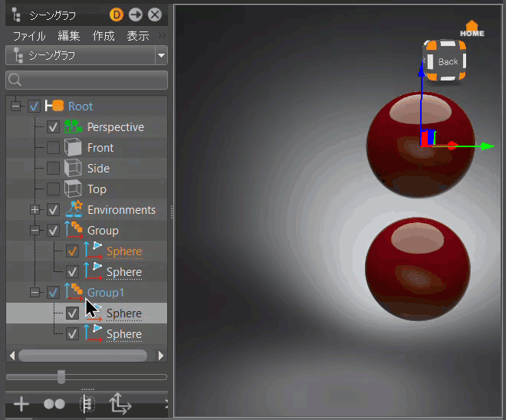Show more menus via double chevron
Image resolution: width=506 pixels, height=420 pixels.
(162, 35)
